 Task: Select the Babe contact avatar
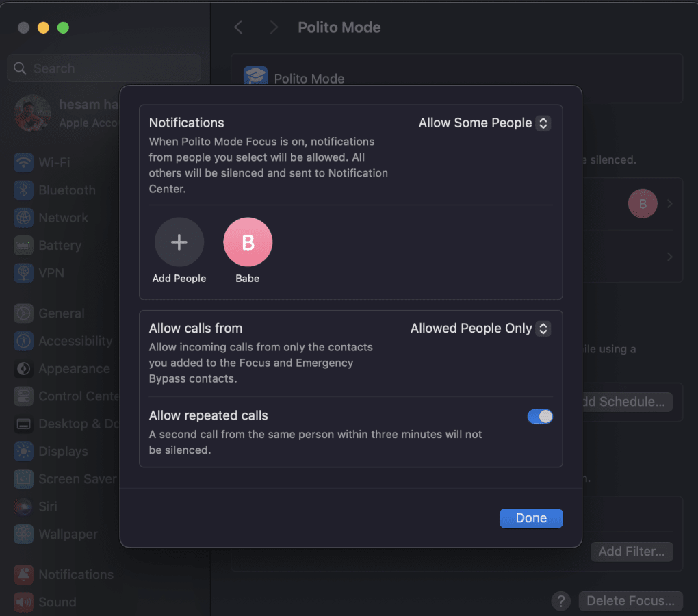click(x=248, y=242)
